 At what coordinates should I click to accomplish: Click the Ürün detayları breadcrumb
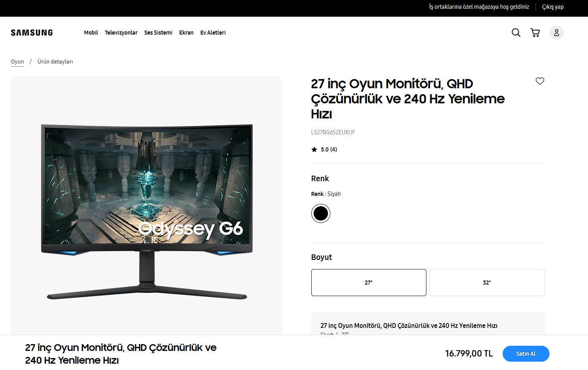tap(55, 62)
